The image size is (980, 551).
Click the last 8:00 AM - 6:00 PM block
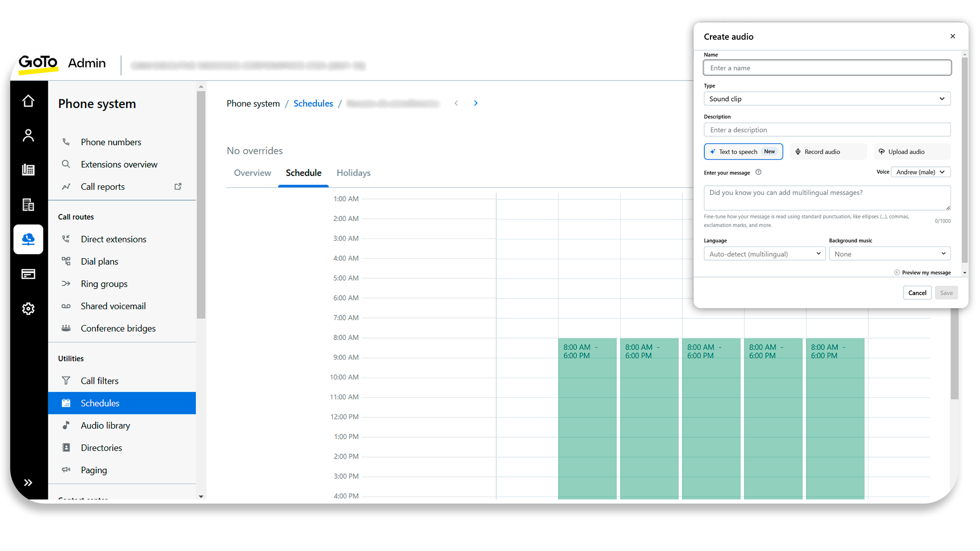835,418
